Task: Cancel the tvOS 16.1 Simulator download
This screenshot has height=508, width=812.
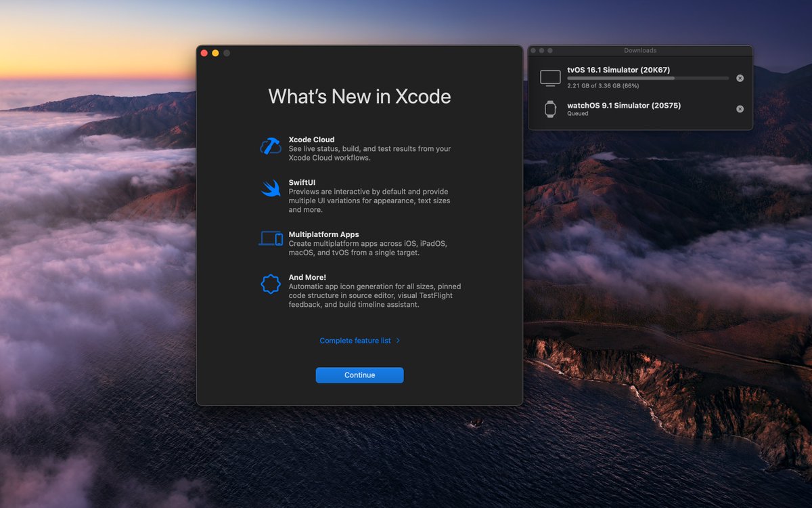Action: click(740, 78)
